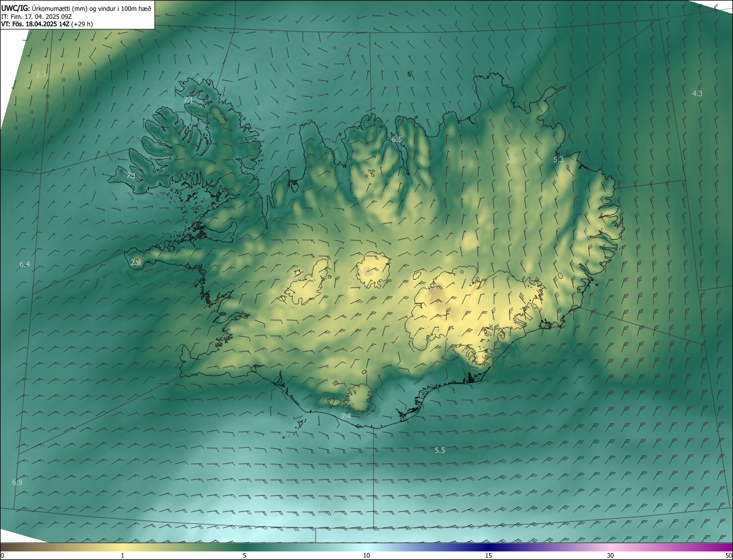The image size is (733, 560).
Task: Click the 5.3 value in the northeast
Action: [558, 160]
